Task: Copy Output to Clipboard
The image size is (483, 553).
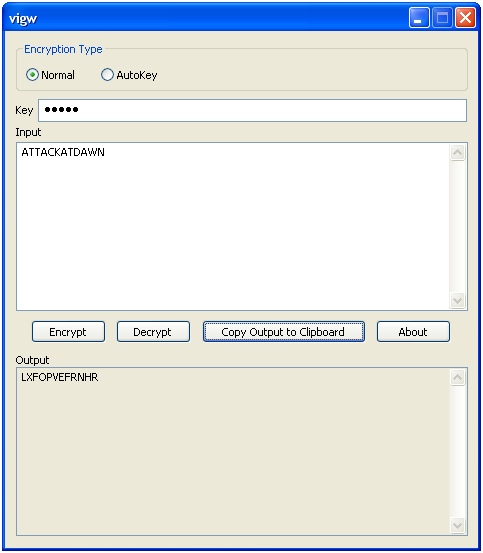Action: coord(283,332)
